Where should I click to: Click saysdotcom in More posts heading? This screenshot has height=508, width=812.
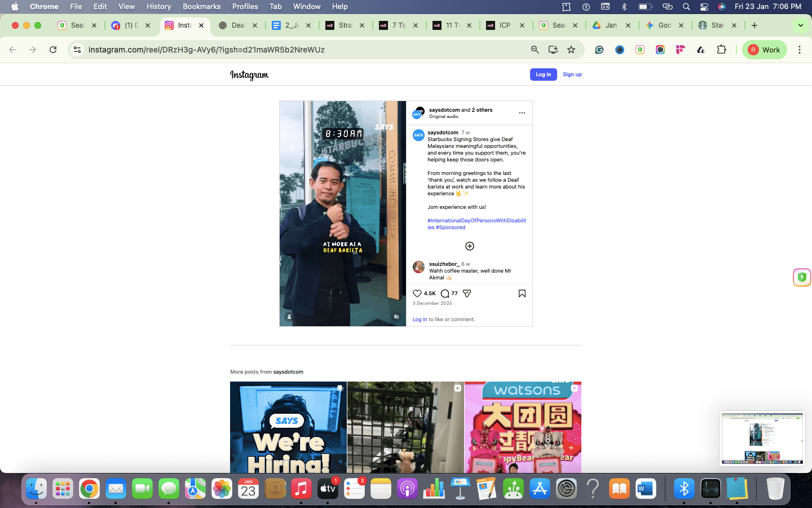pos(288,372)
